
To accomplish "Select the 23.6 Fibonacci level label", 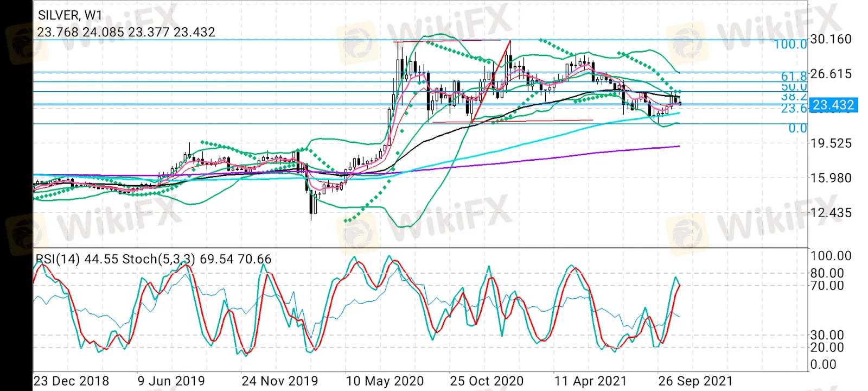I will [x=794, y=109].
